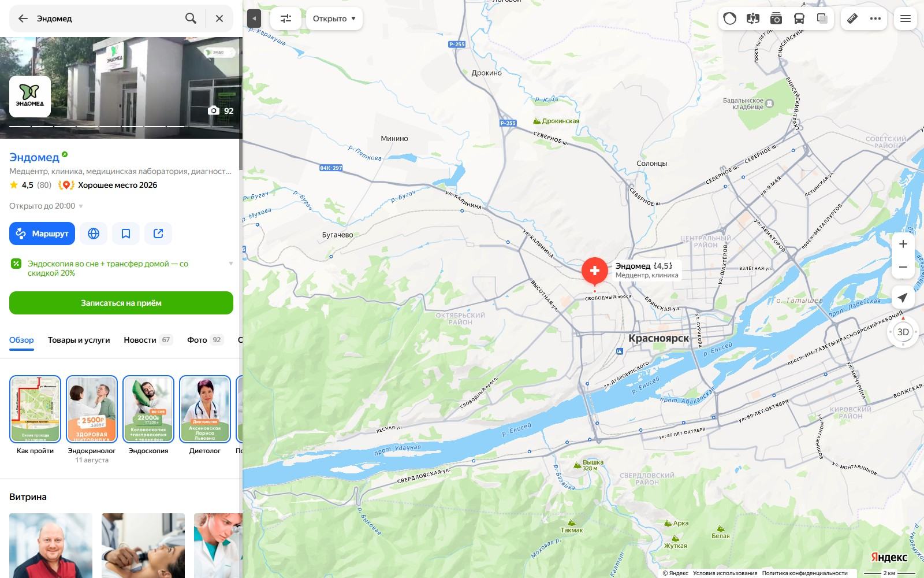Open the 'Фото' tab
This screenshot has width=924, height=578.
coord(205,340)
